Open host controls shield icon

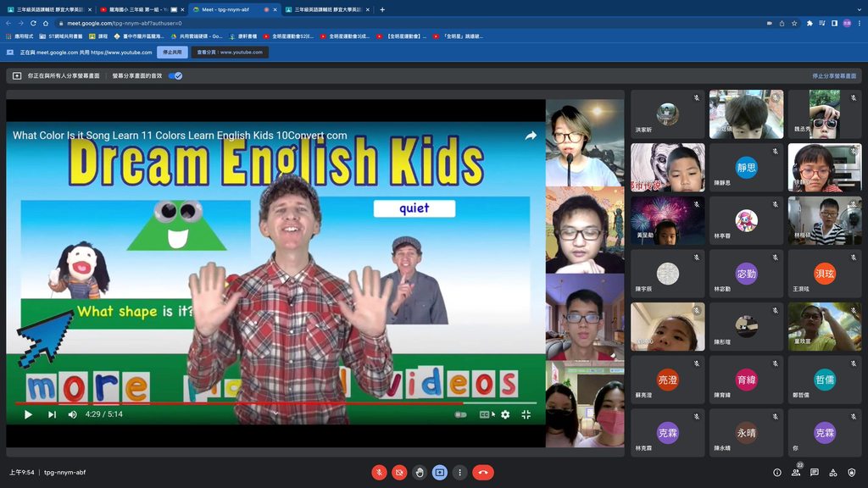[x=852, y=473]
